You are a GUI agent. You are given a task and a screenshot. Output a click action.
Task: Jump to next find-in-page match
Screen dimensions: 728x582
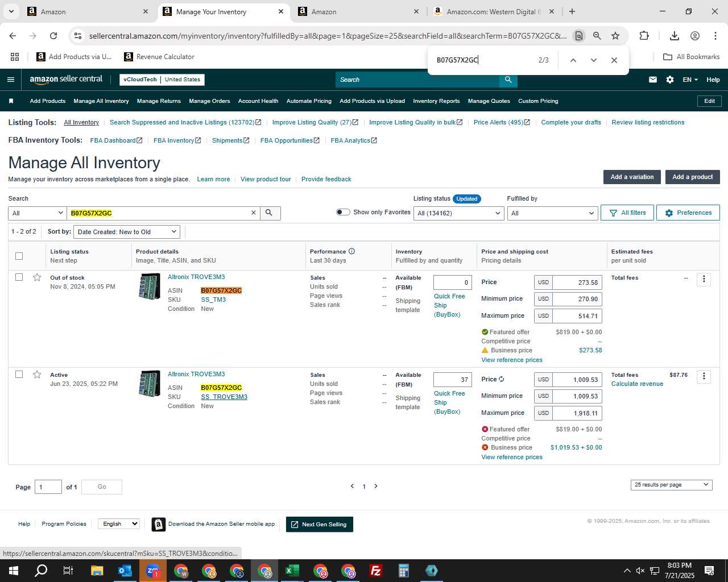coord(594,60)
